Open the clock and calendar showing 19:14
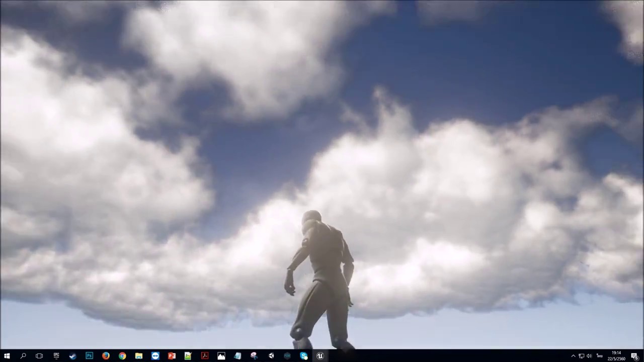Screen dimensions: 644x362 click(617, 356)
